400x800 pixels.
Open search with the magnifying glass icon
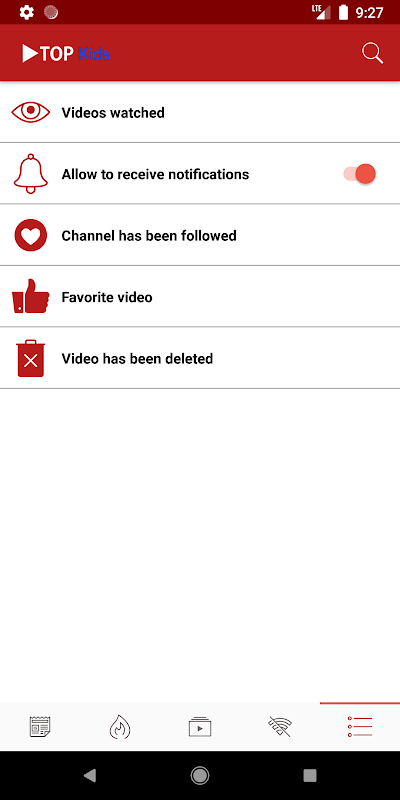(x=372, y=53)
